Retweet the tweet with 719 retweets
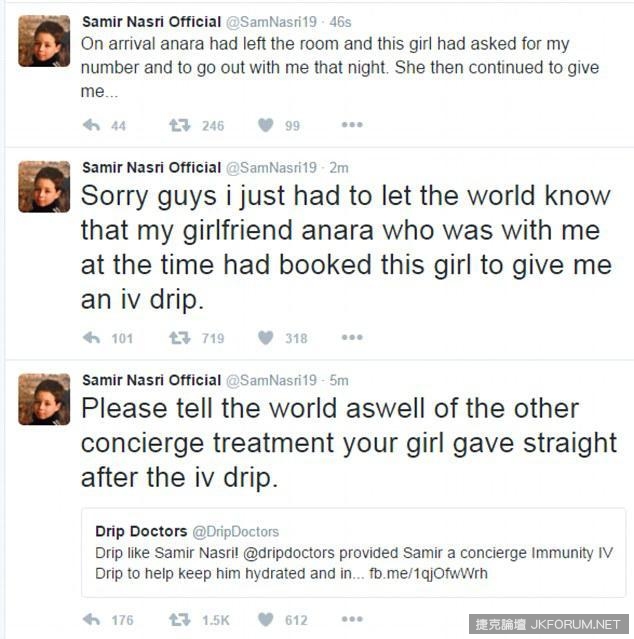The image size is (634, 639). pos(180,338)
